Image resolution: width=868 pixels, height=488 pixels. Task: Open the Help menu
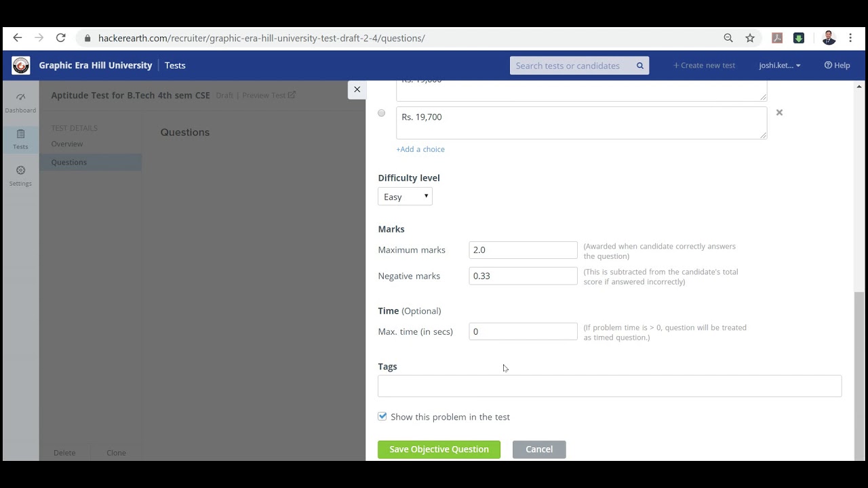click(837, 66)
